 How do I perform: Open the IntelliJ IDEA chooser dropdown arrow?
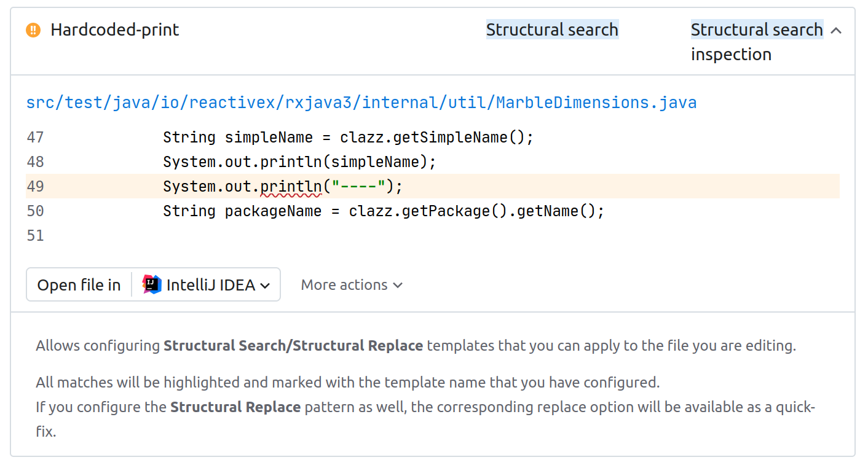[265, 286]
